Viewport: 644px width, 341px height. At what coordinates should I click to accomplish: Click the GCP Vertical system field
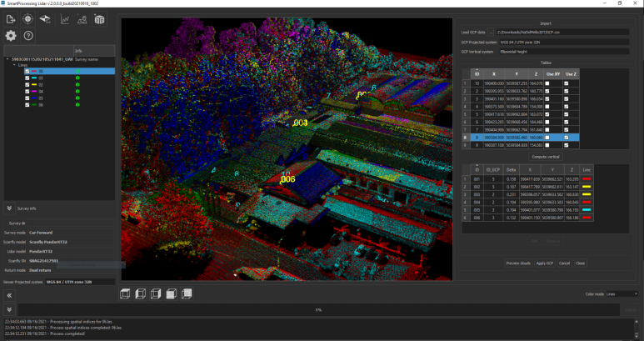click(564, 52)
